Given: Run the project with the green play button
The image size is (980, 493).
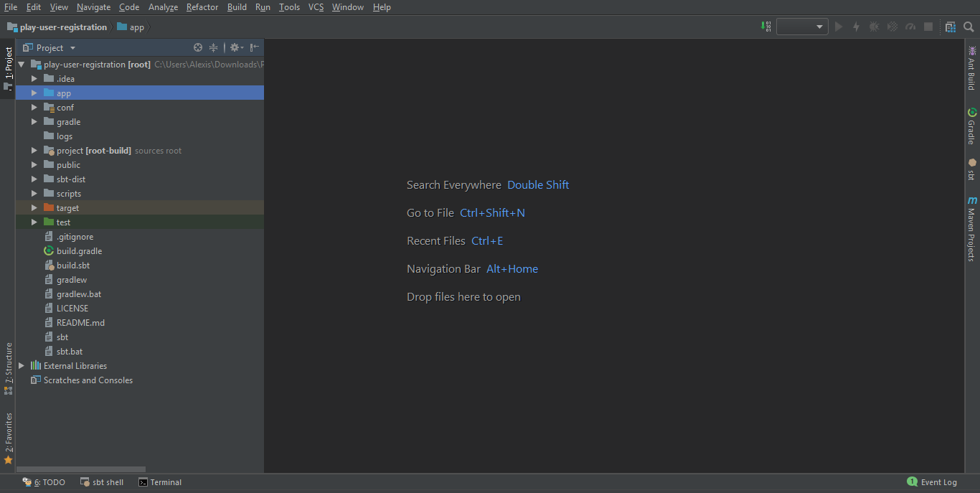Looking at the screenshot, I should point(838,27).
